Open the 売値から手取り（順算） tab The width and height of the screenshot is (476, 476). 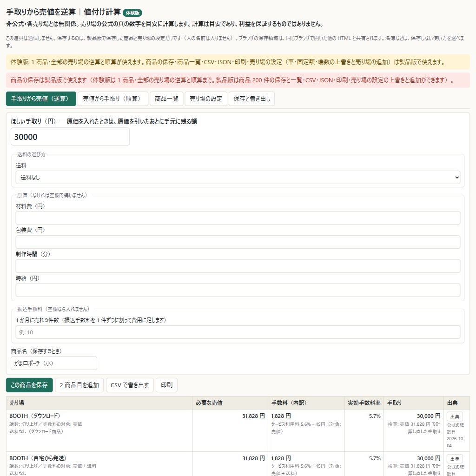(113, 99)
